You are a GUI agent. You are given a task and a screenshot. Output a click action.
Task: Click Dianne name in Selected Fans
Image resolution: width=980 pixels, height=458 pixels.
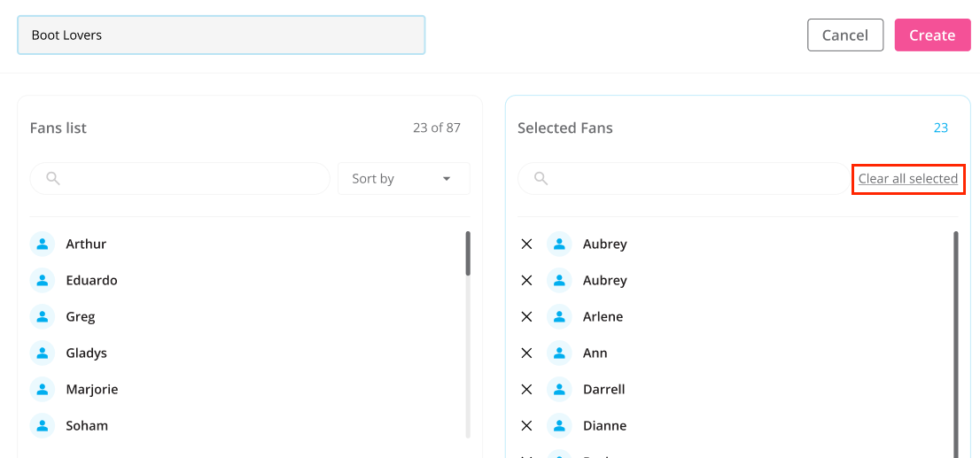[605, 425]
